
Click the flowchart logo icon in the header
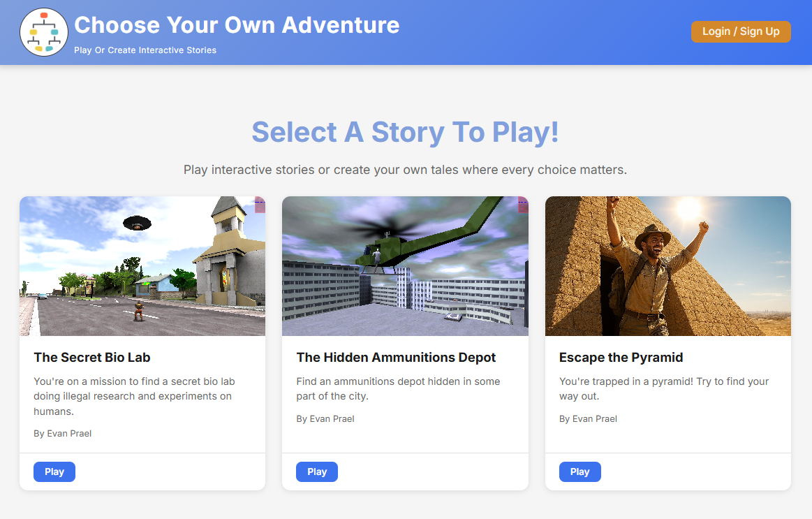[43, 31]
